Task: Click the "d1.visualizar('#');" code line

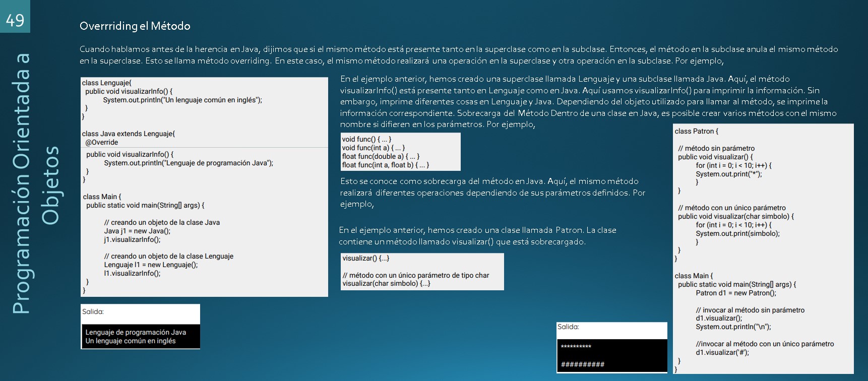Action: (x=722, y=353)
